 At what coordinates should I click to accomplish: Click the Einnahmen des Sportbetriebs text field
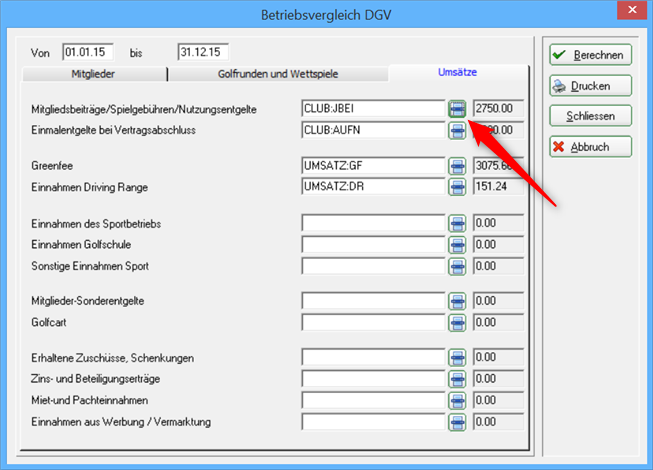(x=373, y=223)
